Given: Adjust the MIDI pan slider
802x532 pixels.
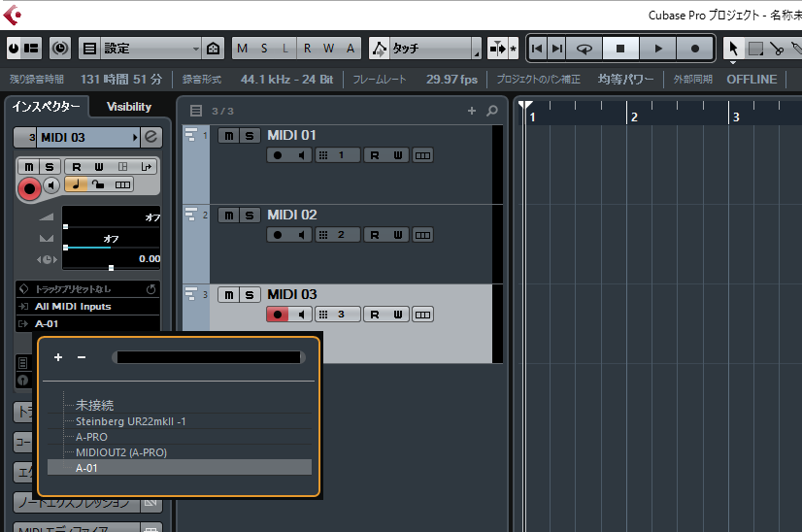Looking at the screenshot, I should pos(111,239).
